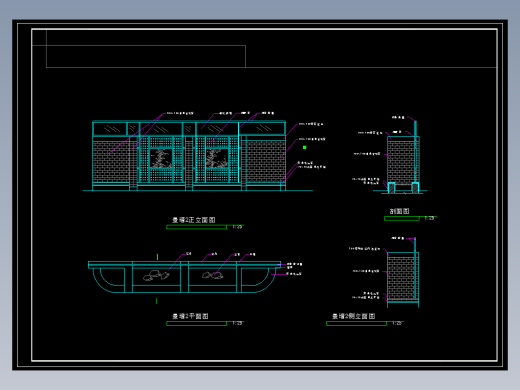This screenshot has width=520, height=390.
Task: Select the green scale bar under 景墙2侧立面图
Action: [x=356, y=323]
